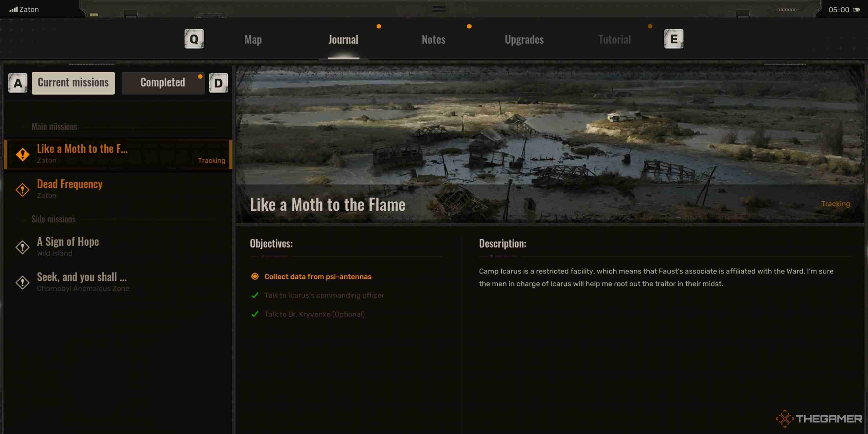868x434 pixels.
Task: Open the Notes section
Action: [x=434, y=39]
